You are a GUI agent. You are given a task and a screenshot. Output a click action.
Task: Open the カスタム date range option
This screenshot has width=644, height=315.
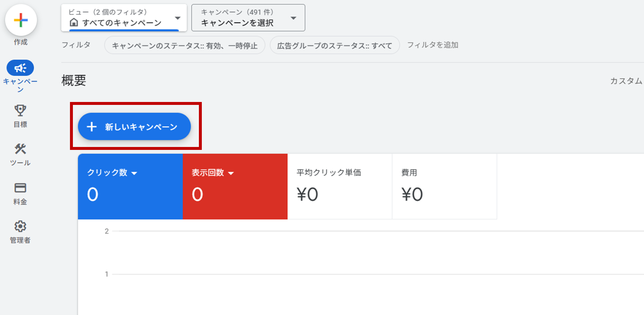pyautogui.click(x=626, y=81)
